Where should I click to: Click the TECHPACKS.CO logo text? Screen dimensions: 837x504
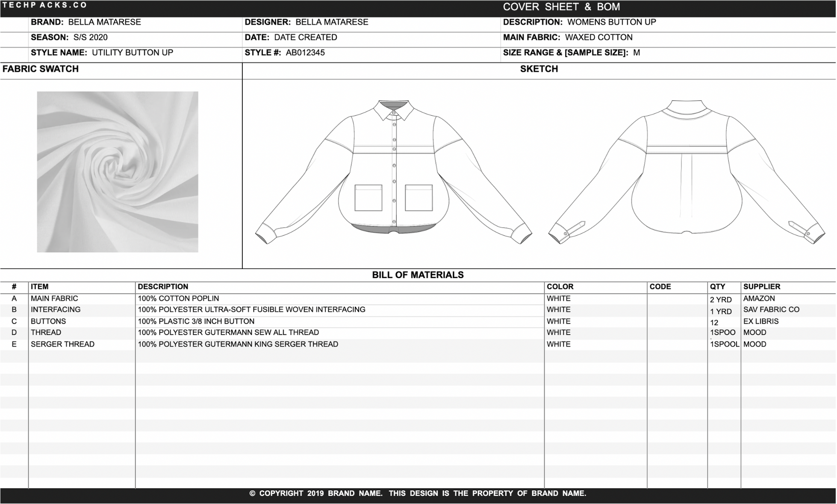coord(44,5)
